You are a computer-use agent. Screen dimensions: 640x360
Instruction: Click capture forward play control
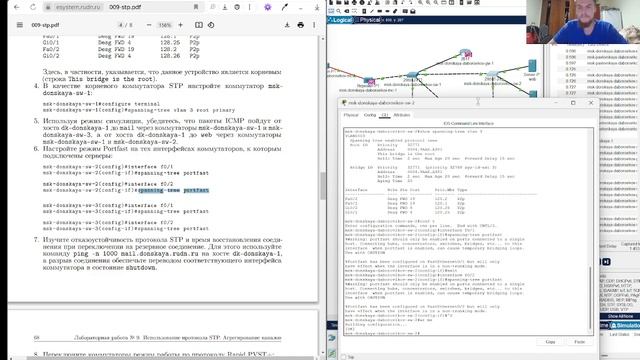607,262
